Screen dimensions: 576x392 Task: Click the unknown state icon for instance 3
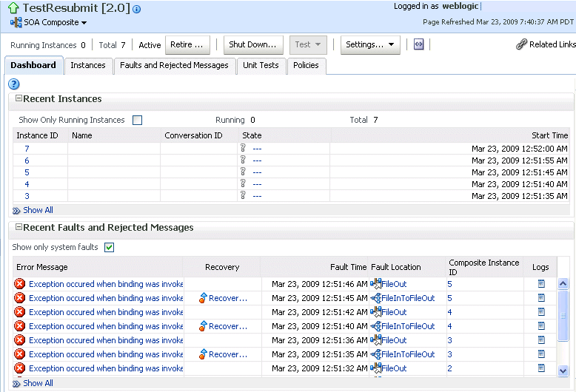point(243,195)
